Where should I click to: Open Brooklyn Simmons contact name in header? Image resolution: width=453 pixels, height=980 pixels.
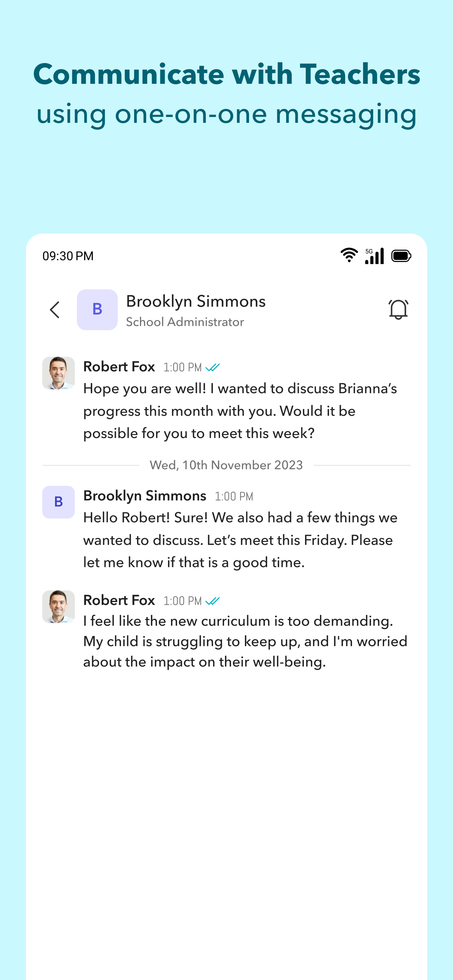point(196,301)
